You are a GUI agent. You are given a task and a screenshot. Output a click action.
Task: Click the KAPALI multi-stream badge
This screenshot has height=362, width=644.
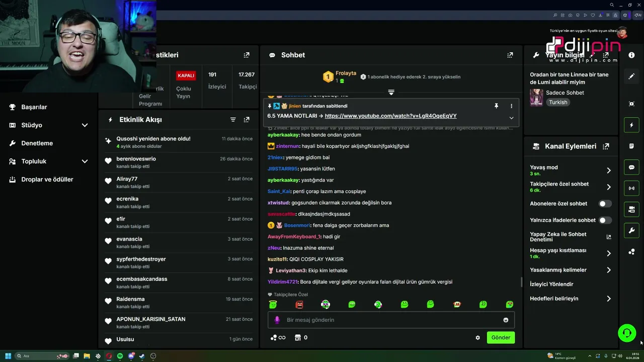point(186,75)
